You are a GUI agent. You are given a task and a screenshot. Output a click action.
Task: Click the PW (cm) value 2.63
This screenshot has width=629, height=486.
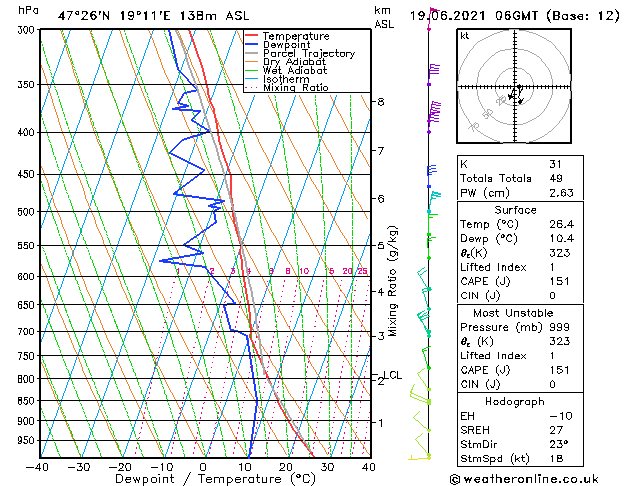562,193
